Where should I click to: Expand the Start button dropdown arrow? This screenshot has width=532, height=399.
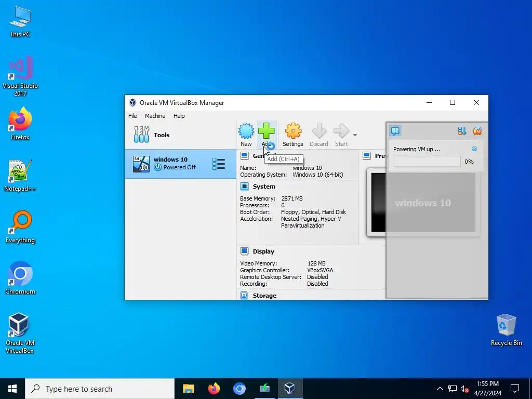click(x=355, y=135)
